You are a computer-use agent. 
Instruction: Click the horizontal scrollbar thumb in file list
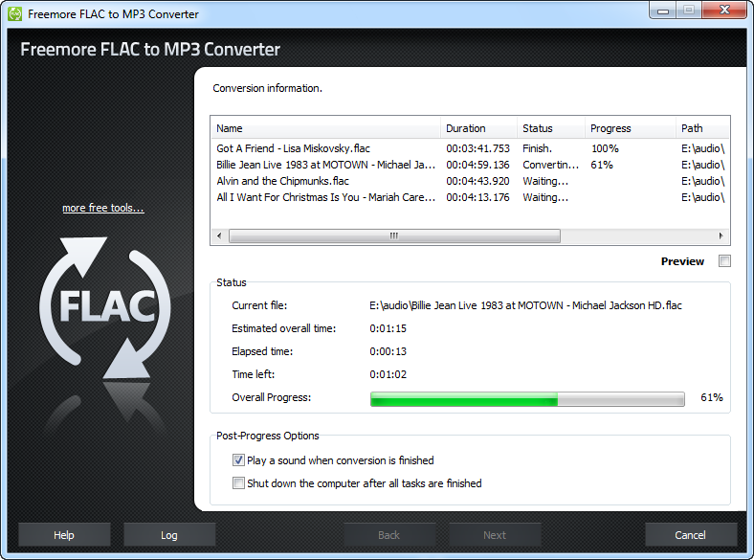tap(394, 235)
